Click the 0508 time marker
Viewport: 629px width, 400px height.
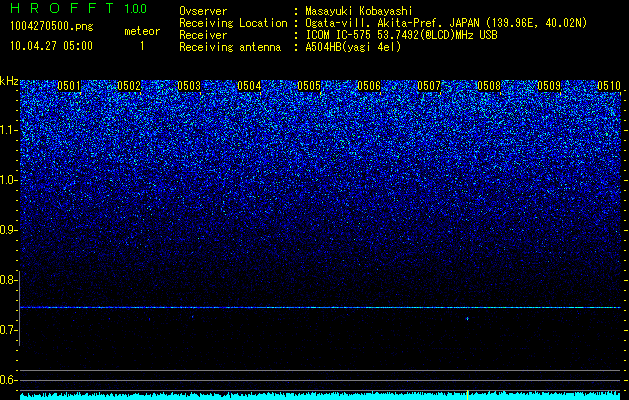(489, 86)
